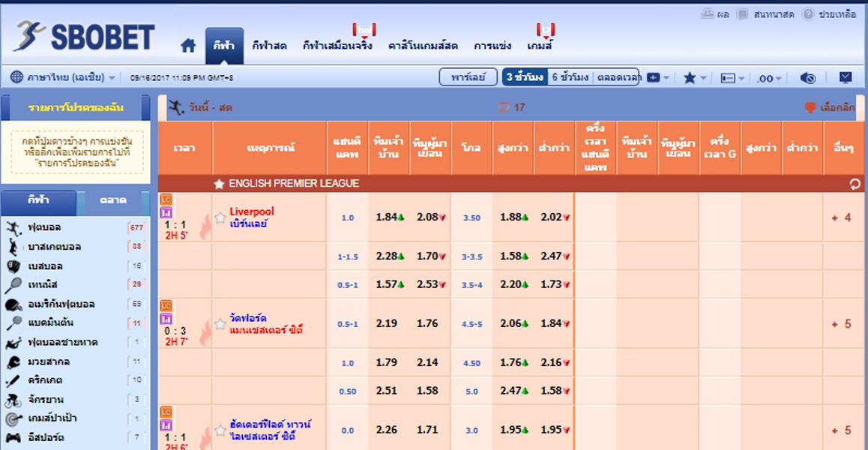Click the ENGLISH PREMIER LEAGUE league header

(x=294, y=184)
